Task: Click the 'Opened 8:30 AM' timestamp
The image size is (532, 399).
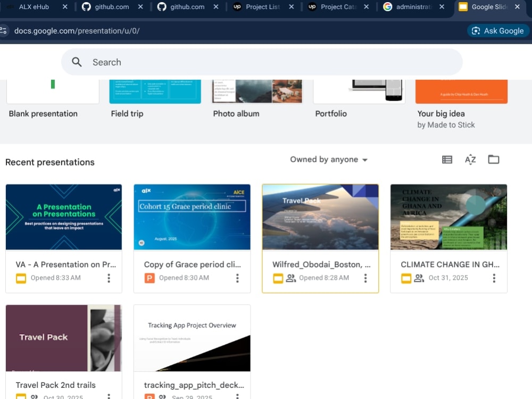Action: tap(184, 278)
